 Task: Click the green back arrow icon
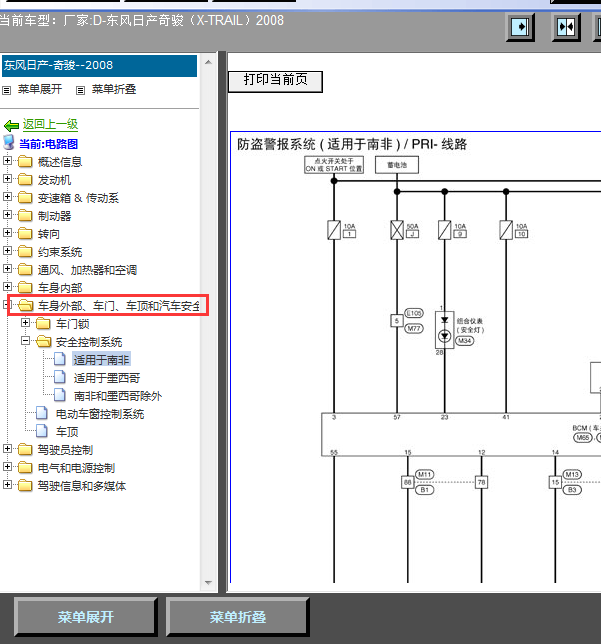11,125
